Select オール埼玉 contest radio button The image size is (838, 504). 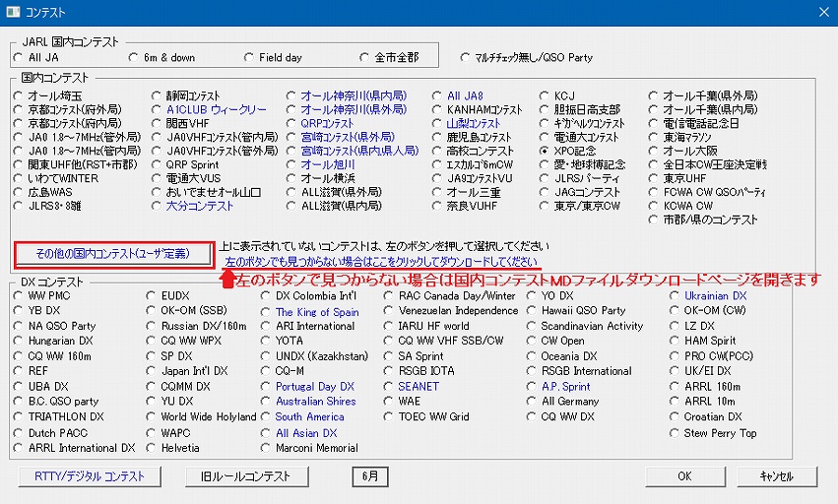click(20, 95)
